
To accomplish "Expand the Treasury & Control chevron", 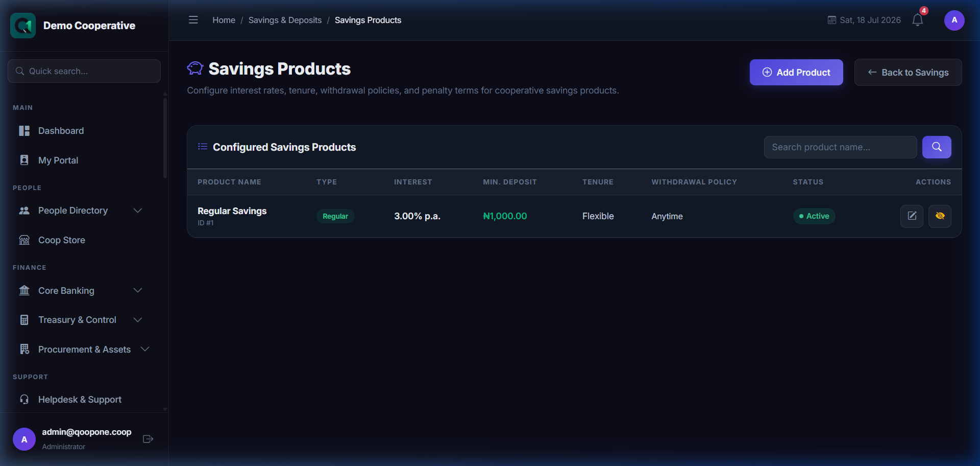I will (137, 320).
